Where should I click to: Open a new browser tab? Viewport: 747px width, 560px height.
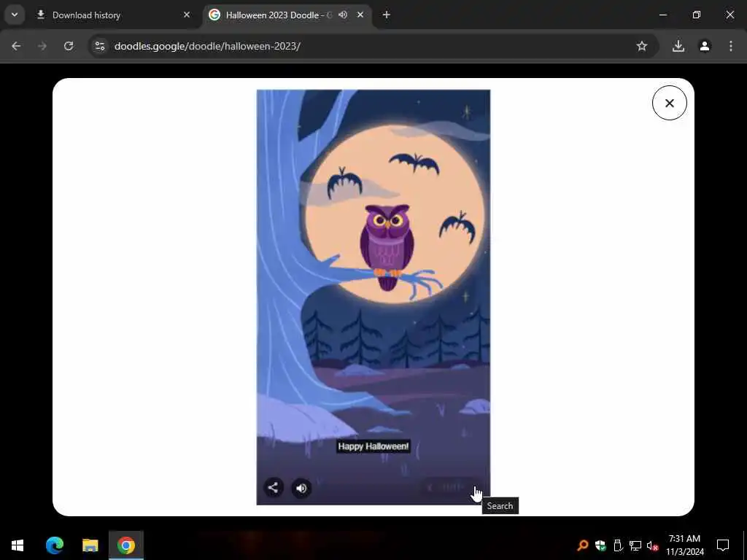point(387,15)
